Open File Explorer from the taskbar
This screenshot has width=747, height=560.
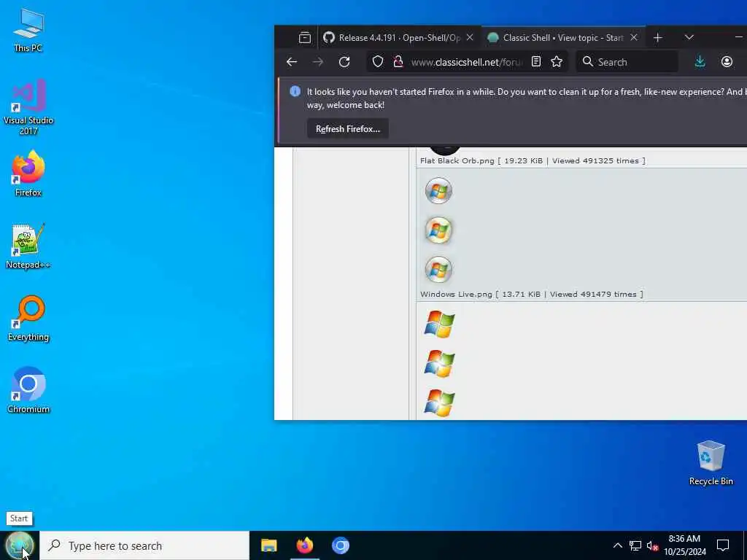click(x=269, y=545)
